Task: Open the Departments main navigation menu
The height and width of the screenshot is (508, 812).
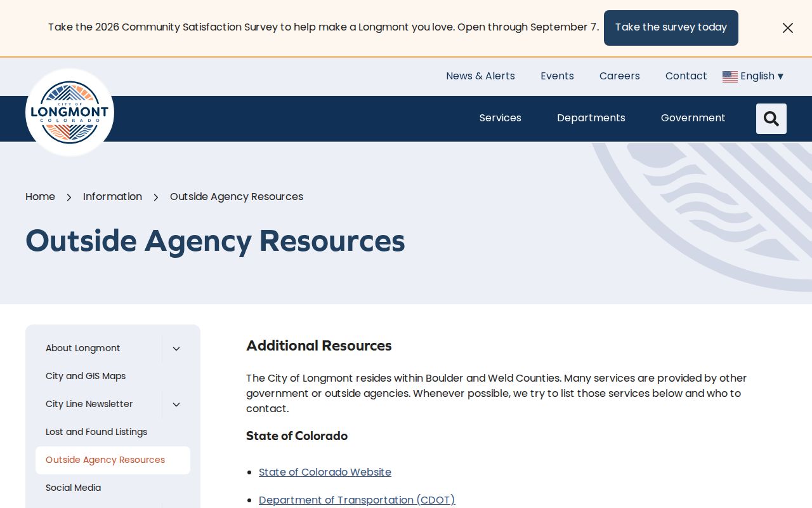Action: 591,118
